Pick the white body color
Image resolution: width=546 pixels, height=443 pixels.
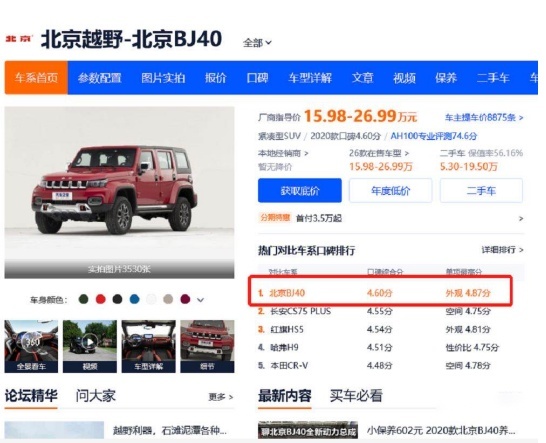pos(151,299)
